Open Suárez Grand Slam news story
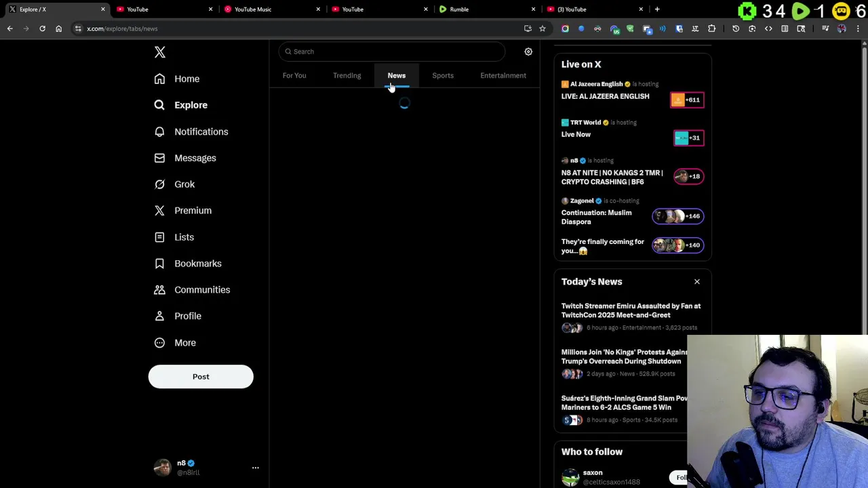The width and height of the screenshot is (868, 488). [x=624, y=403]
